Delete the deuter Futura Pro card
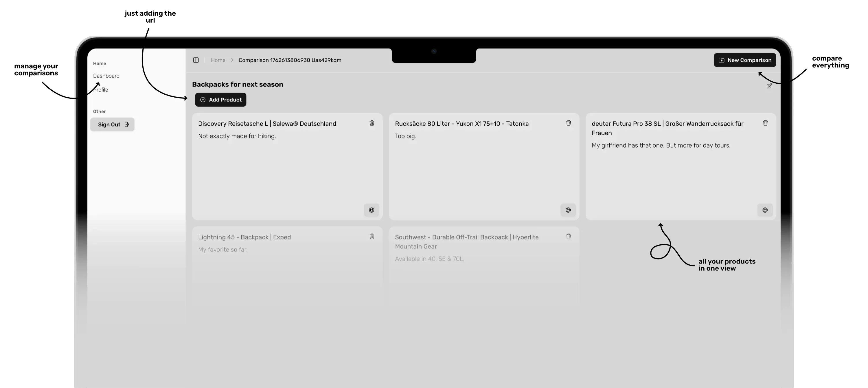 (765, 123)
